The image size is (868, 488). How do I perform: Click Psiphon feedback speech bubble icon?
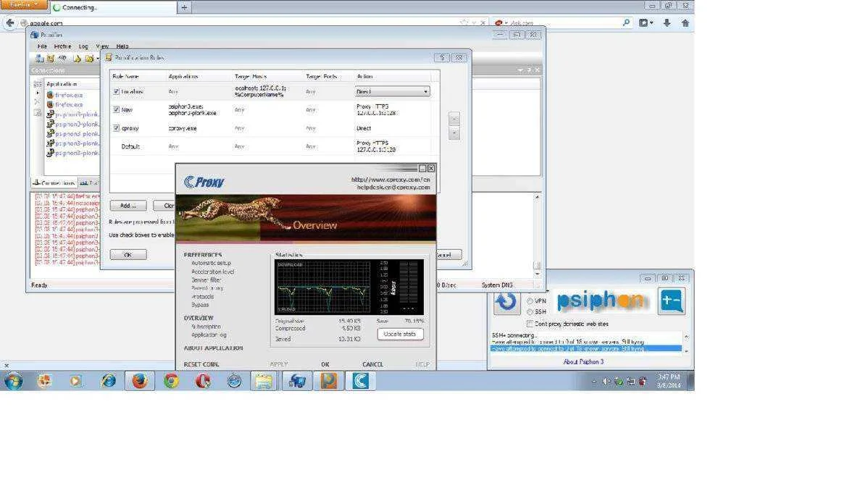[672, 301]
